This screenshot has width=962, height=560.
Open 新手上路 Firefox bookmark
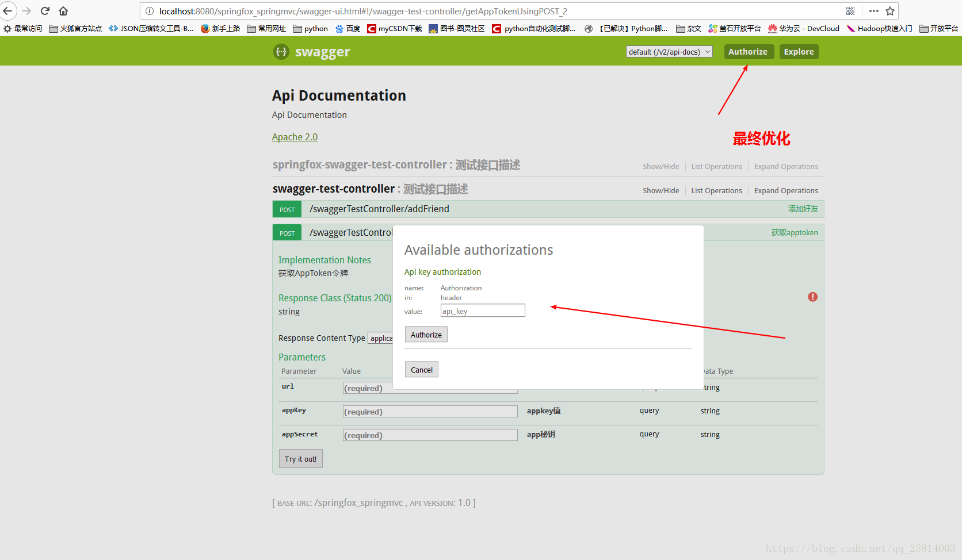click(x=220, y=28)
